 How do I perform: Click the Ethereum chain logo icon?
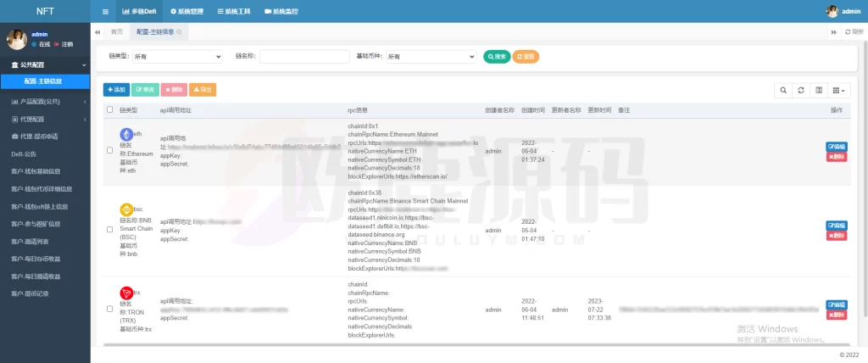point(126,134)
